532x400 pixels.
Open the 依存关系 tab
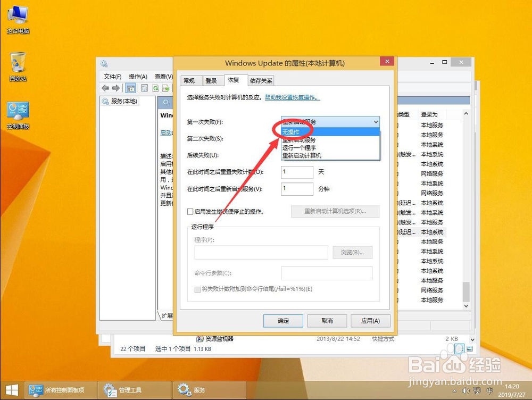tap(261, 81)
